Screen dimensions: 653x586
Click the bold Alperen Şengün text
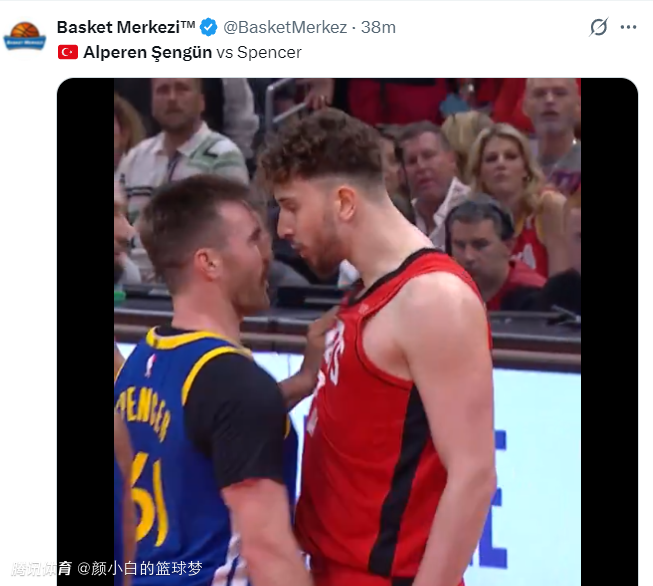tap(148, 52)
